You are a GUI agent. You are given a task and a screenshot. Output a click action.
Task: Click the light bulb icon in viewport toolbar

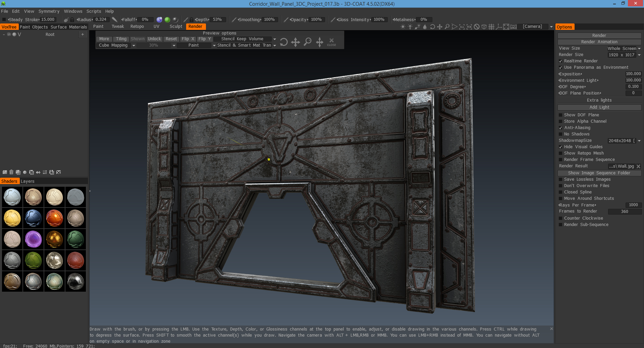[410, 27]
